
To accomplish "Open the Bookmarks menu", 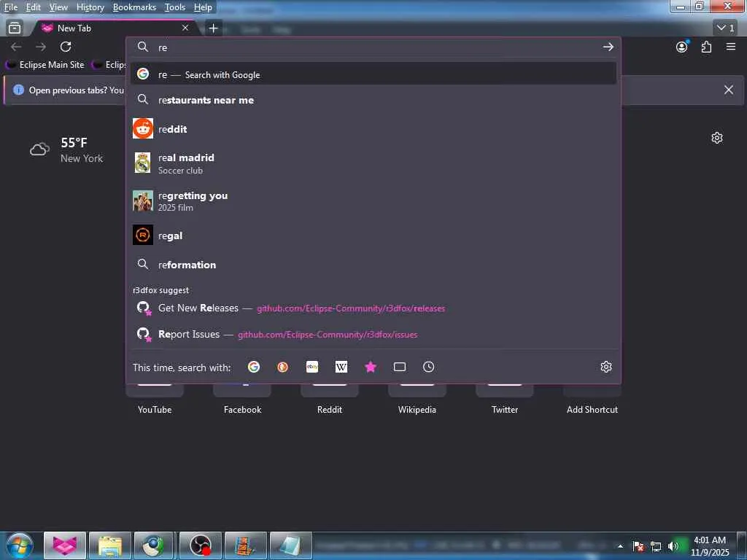I will [134, 7].
